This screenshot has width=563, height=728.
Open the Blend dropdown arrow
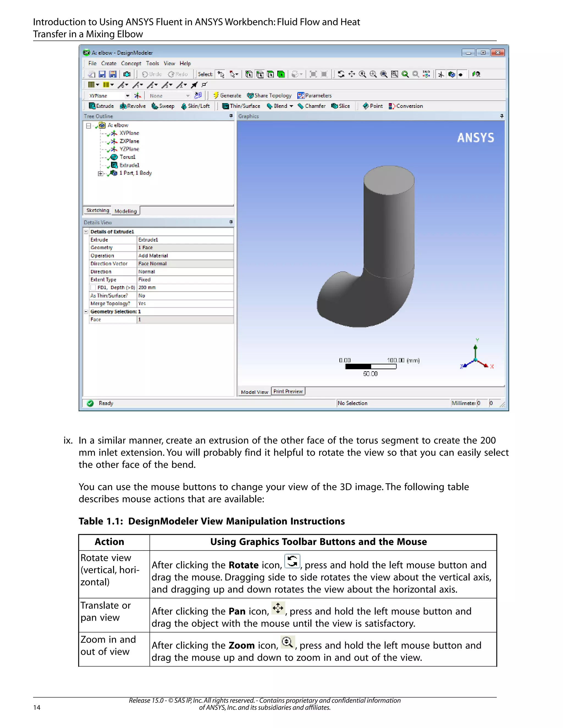coord(291,106)
